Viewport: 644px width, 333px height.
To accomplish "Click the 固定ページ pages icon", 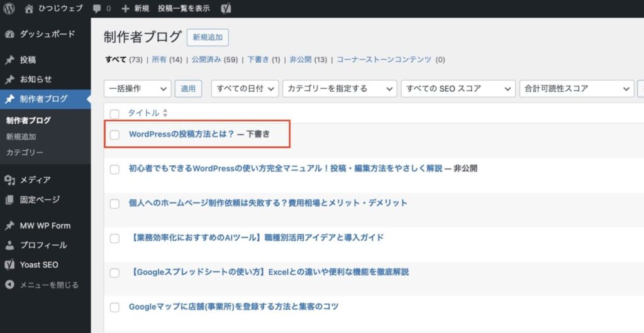I will pyautogui.click(x=10, y=200).
